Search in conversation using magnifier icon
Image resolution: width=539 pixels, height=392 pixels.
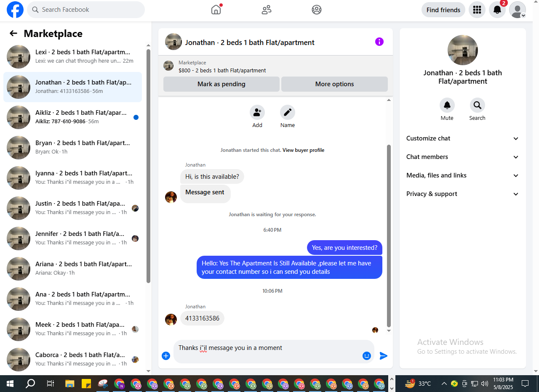[x=478, y=105]
